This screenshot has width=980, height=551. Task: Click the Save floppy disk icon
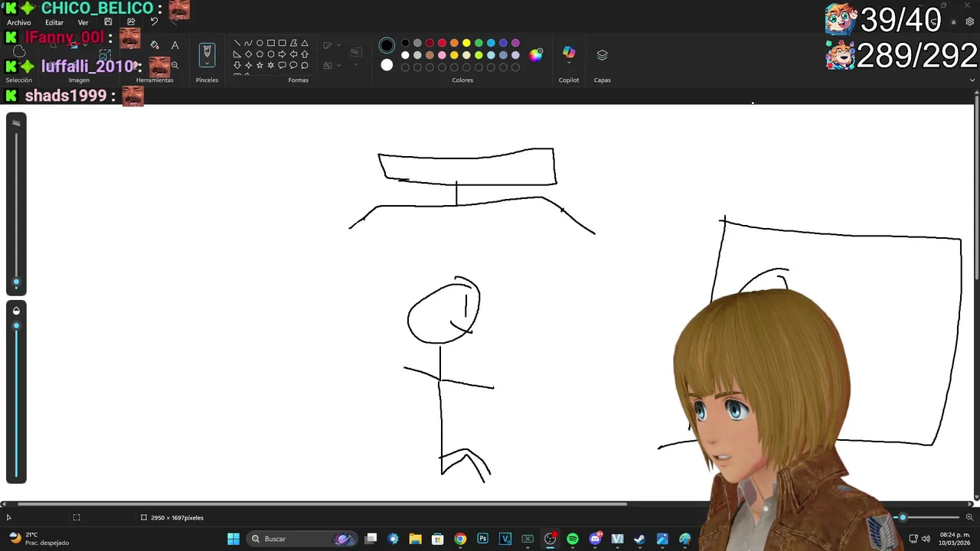point(108,22)
